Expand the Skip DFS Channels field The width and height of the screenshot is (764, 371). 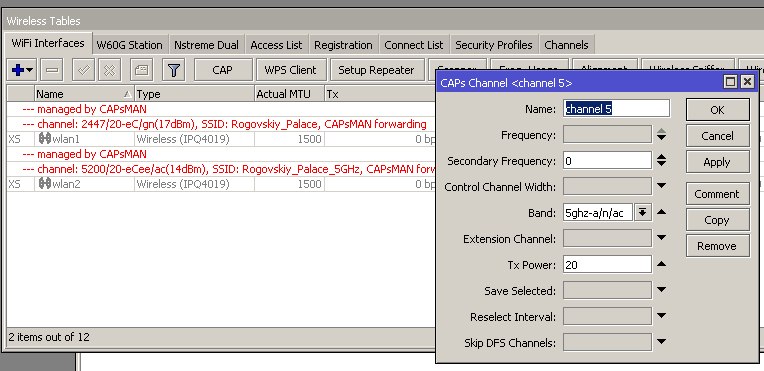pyautogui.click(x=661, y=342)
